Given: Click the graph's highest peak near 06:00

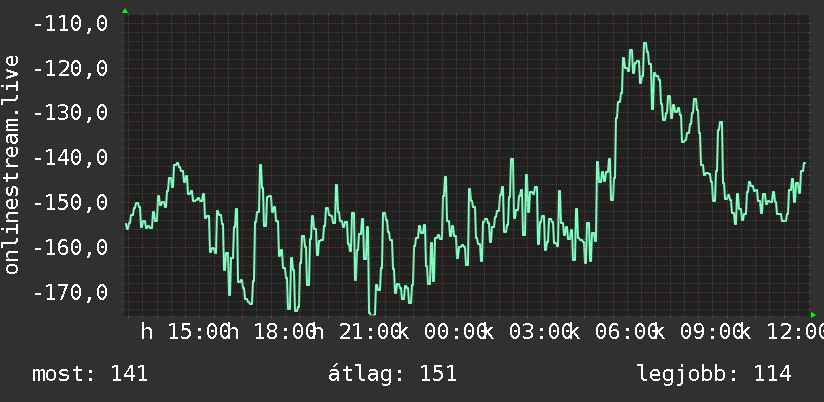Looking at the screenshot, I should 645,44.
